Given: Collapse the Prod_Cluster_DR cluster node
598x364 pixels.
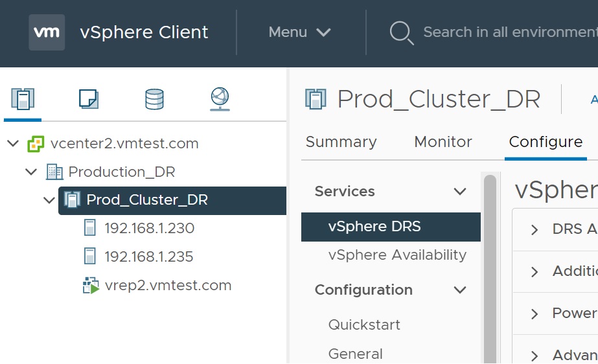Looking at the screenshot, I should point(49,200).
